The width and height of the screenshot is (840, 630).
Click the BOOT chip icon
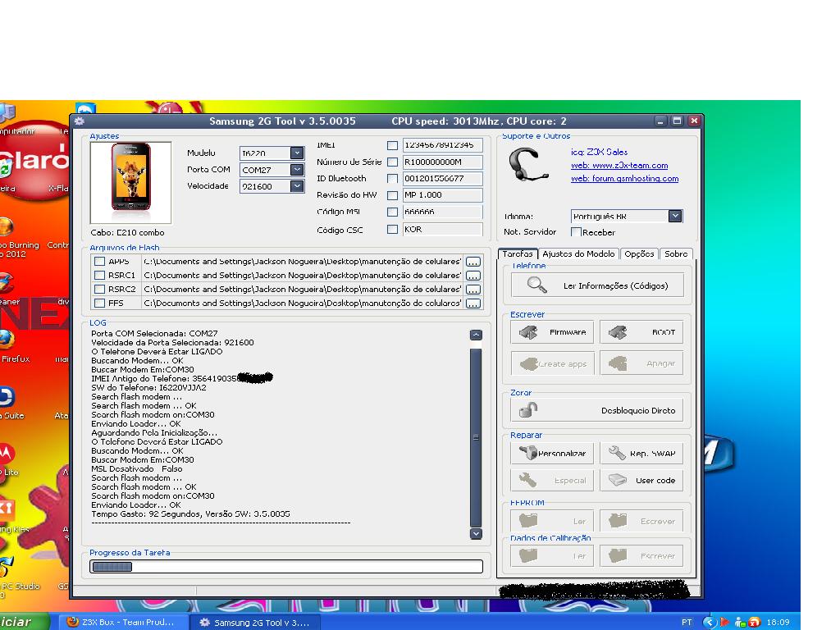point(618,332)
